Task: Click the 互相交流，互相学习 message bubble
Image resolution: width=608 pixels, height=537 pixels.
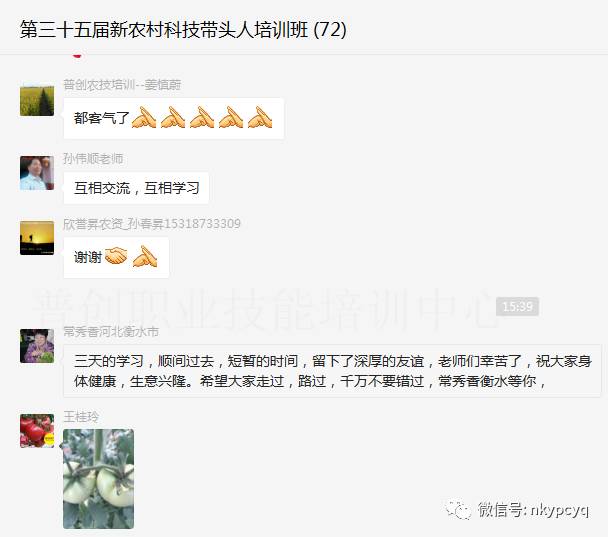Action: point(136,188)
